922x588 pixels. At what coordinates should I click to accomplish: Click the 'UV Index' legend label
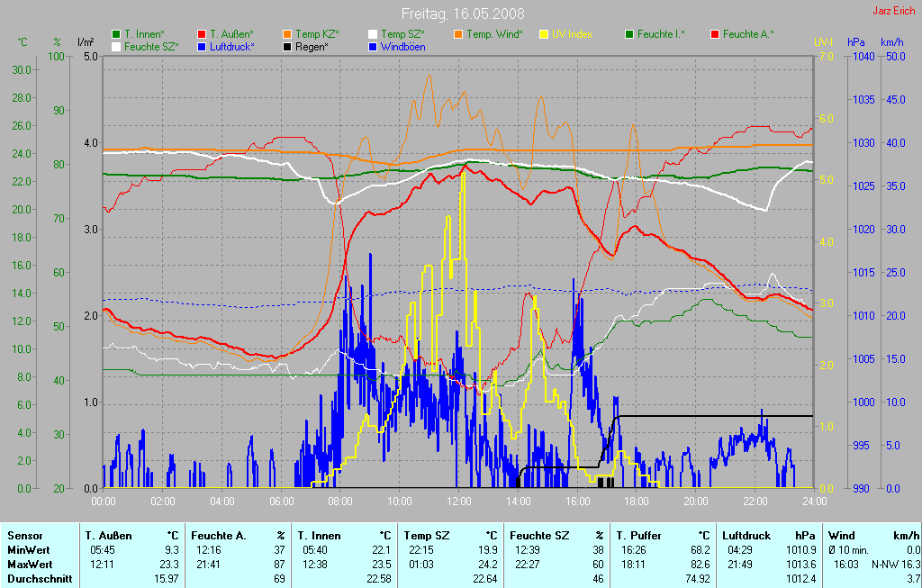(x=572, y=35)
